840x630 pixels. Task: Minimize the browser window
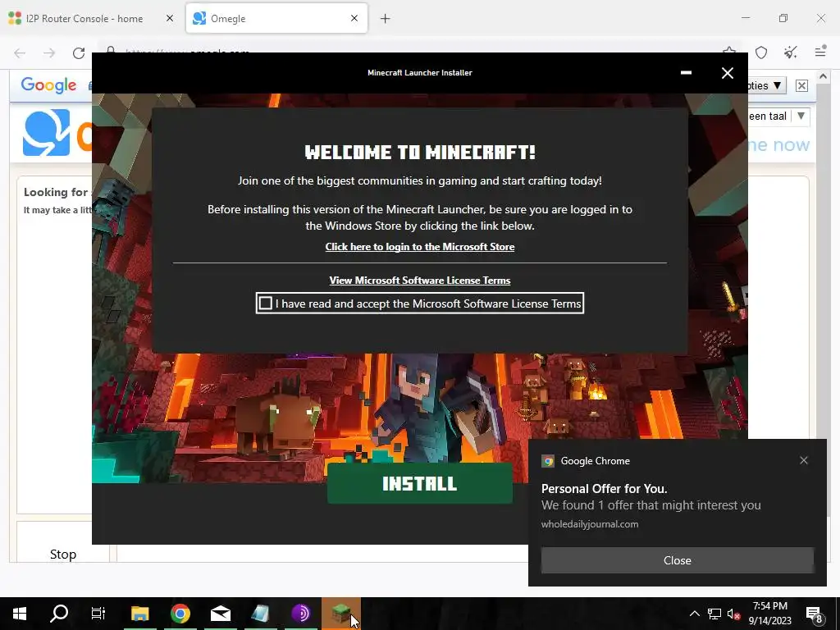745,18
